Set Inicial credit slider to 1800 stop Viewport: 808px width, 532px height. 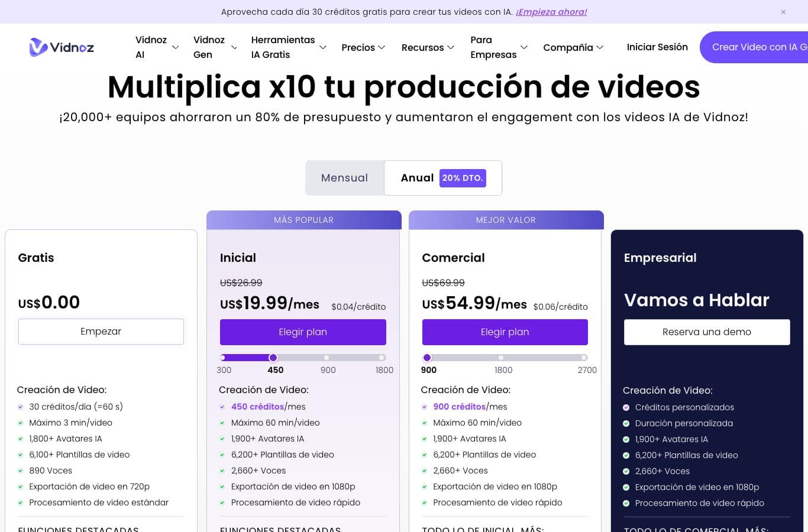382,358
